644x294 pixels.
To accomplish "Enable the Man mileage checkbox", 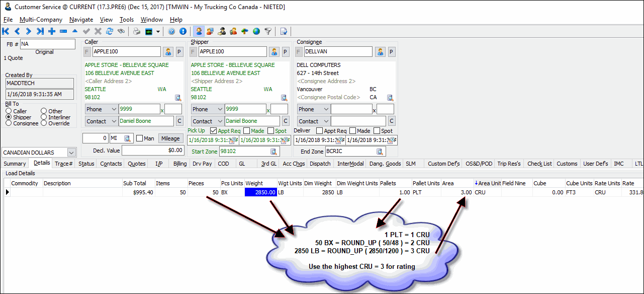I will (x=139, y=138).
